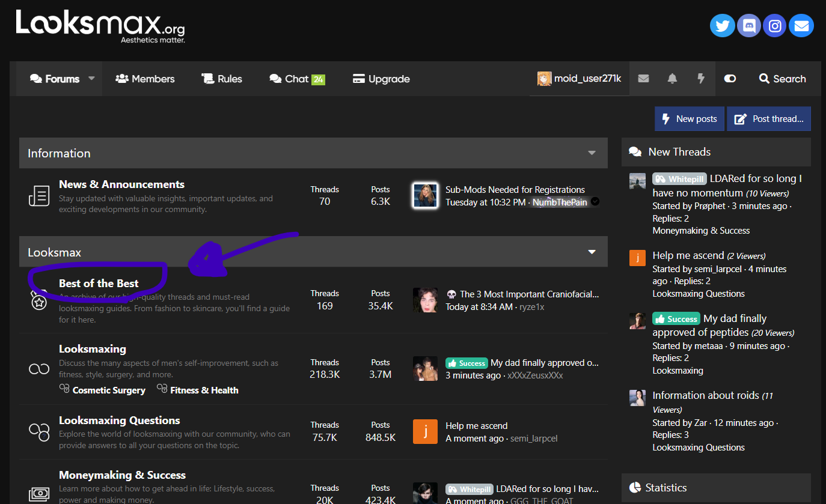Open the Chat tab
The image size is (826, 504).
pyautogui.click(x=297, y=79)
